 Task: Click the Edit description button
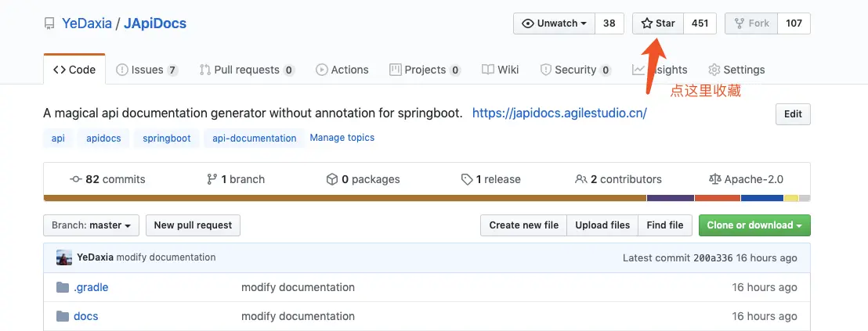[793, 114]
